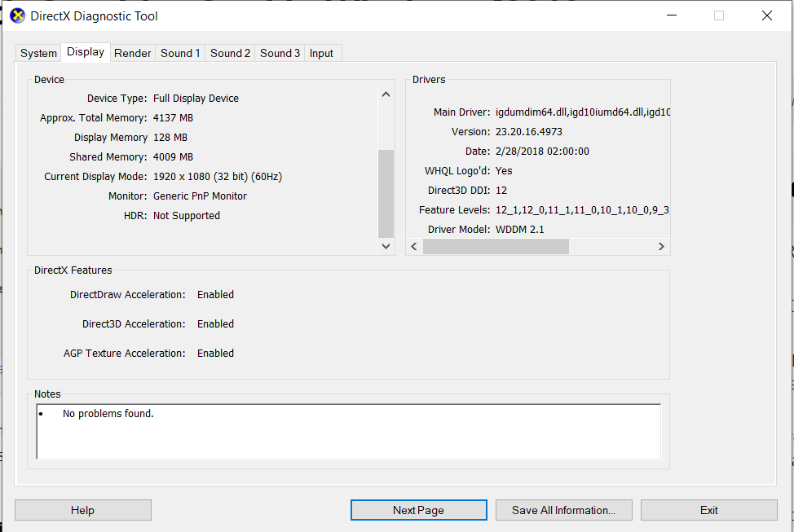Click Device panel scroll down arrow
The image size is (794, 532).
(x=386, y=246)
